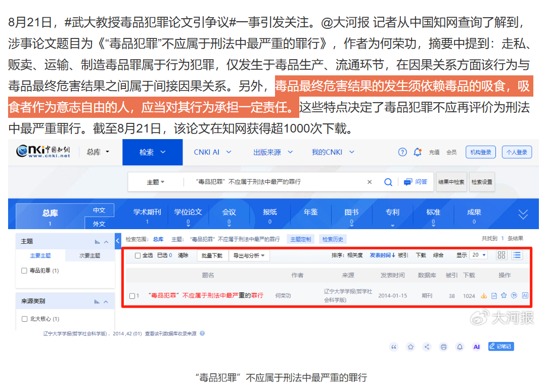Collapse the 来源类别 filter panel

[106, 301]
